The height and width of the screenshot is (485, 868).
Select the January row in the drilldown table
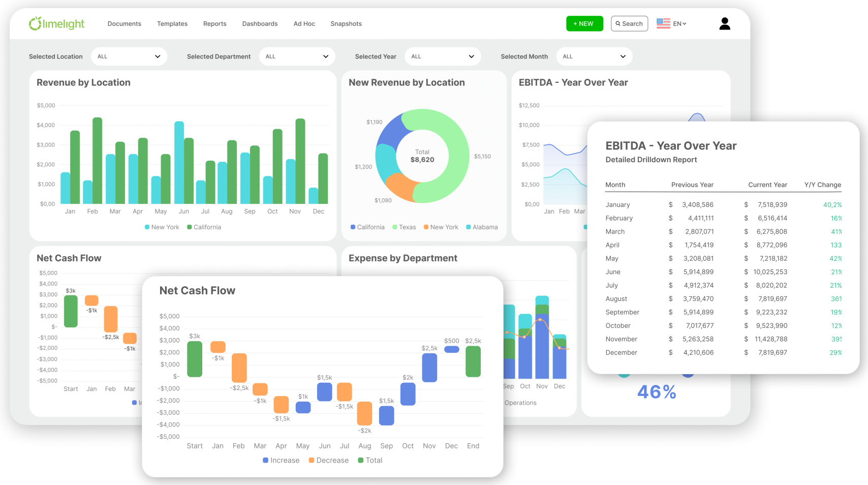(722, 204)
